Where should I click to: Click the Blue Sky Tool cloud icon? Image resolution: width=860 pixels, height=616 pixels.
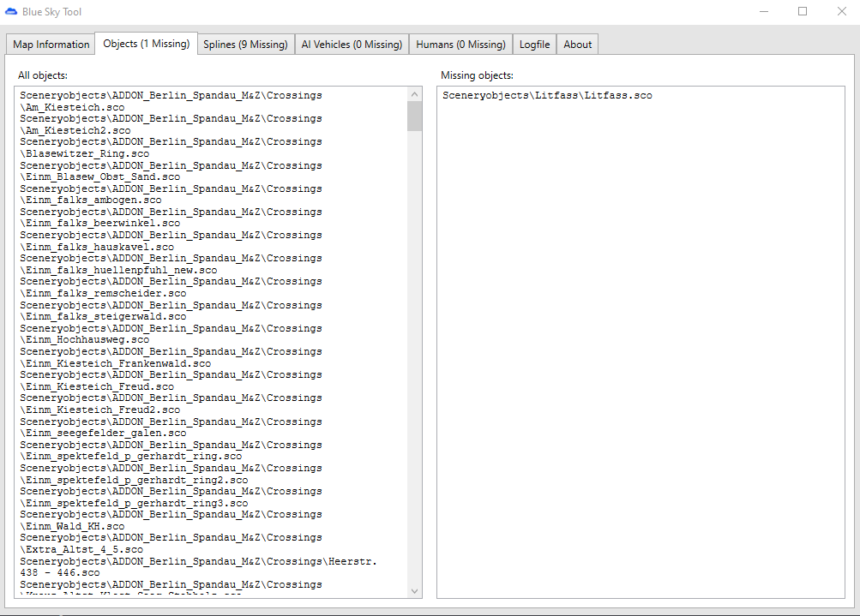12,12
